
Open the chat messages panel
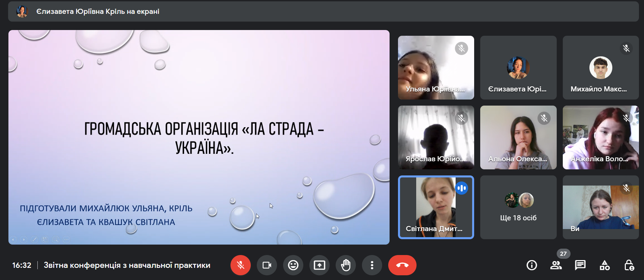point(580,265)
